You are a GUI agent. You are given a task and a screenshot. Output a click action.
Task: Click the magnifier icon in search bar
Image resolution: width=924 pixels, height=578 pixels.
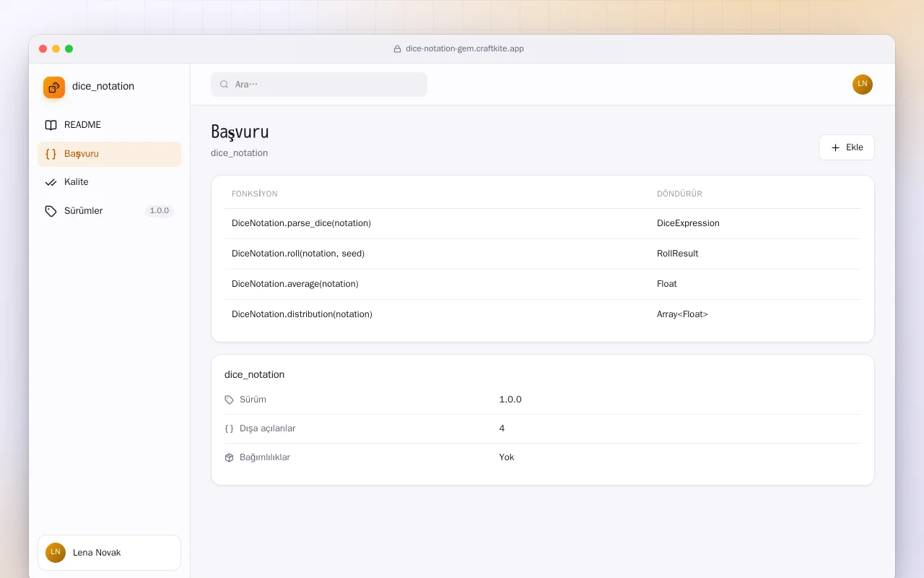point(225,85)
